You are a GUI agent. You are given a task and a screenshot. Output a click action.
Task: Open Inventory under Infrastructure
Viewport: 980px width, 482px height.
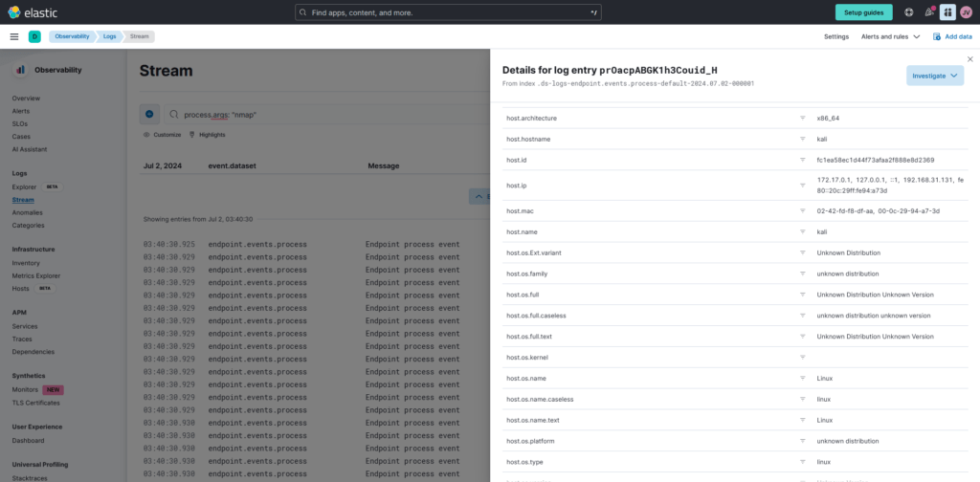[x=26, y=264]
